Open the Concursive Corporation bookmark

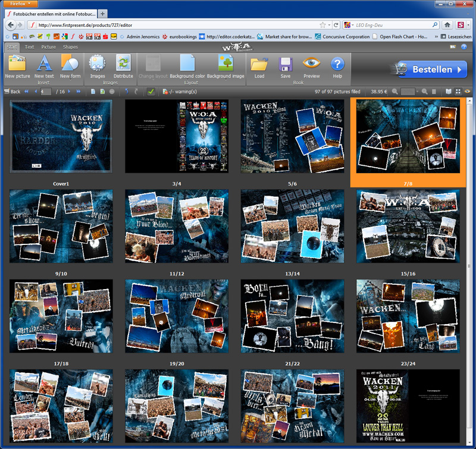pyautogui.click(x=343, y=36)
